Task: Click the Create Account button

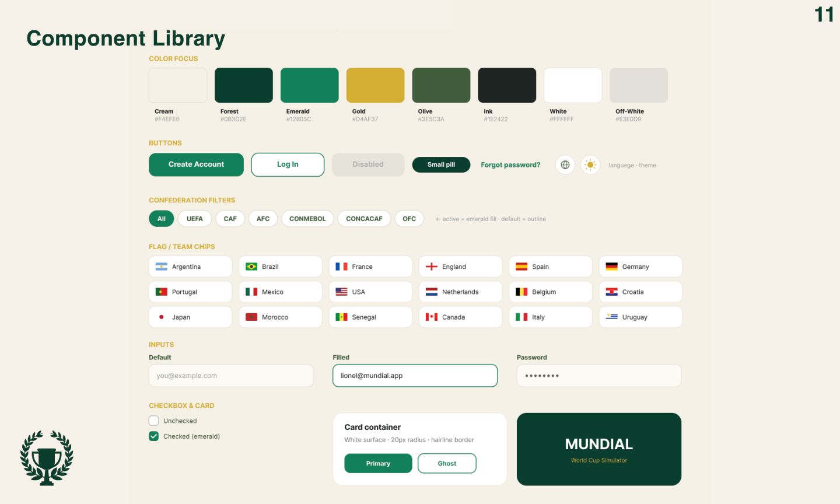Action: click(x=196, y=164)
